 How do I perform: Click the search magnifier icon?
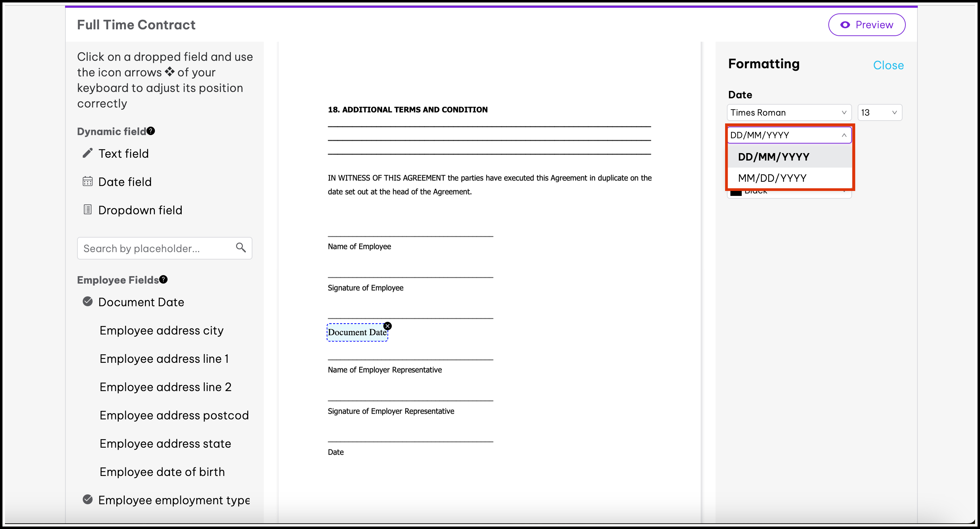click(241, 248)
